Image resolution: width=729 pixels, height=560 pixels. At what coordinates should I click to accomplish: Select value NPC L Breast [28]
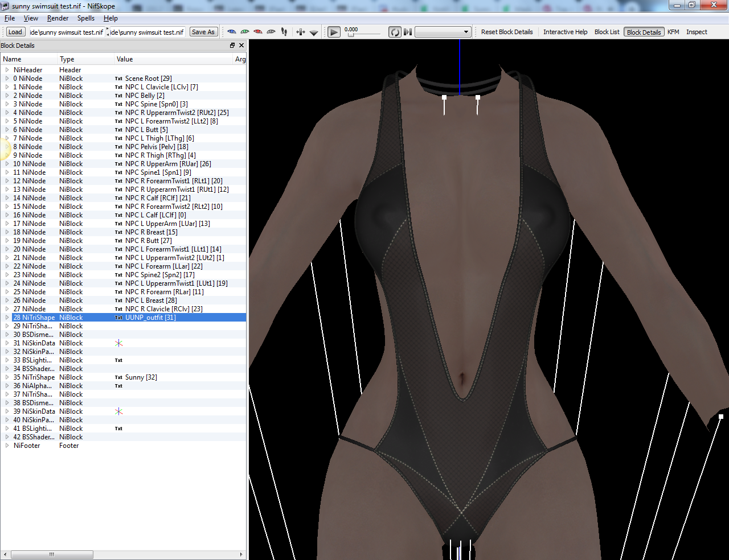click(151, 300)
